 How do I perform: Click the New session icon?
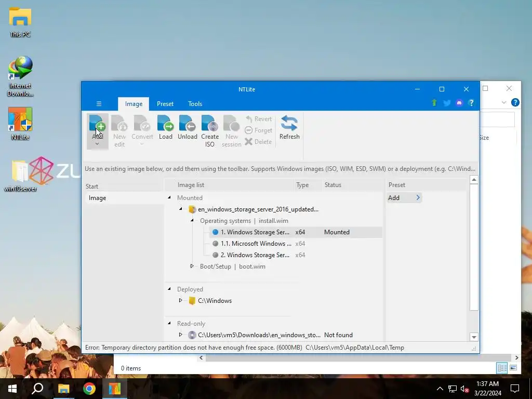[231, 123]
